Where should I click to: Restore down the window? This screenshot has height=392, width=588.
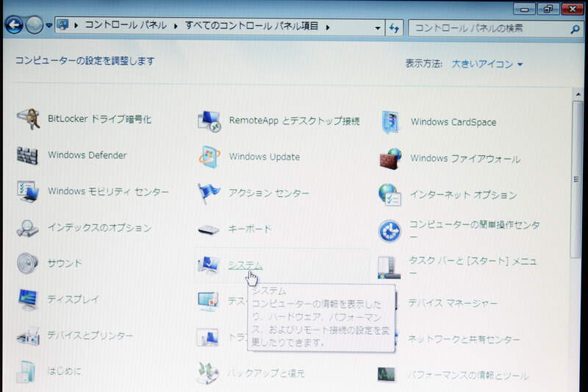point(548,9)
